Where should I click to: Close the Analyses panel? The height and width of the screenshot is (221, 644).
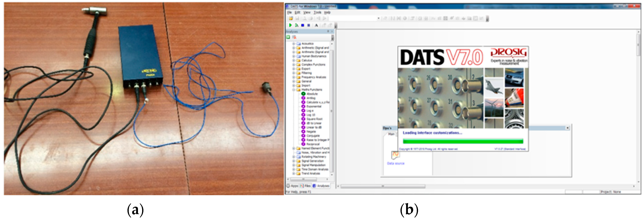(332, 31)
